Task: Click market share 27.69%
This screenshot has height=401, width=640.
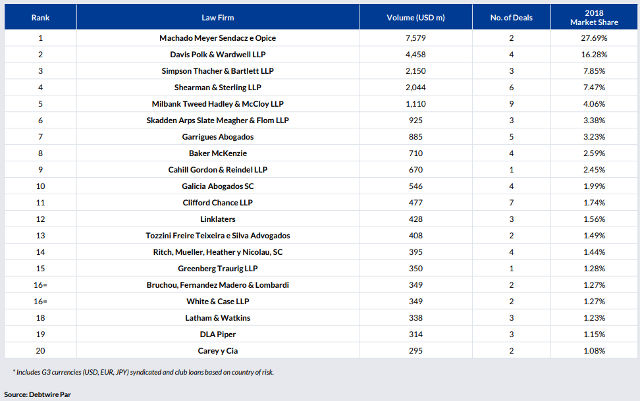Action: click(x=594, y=38)
